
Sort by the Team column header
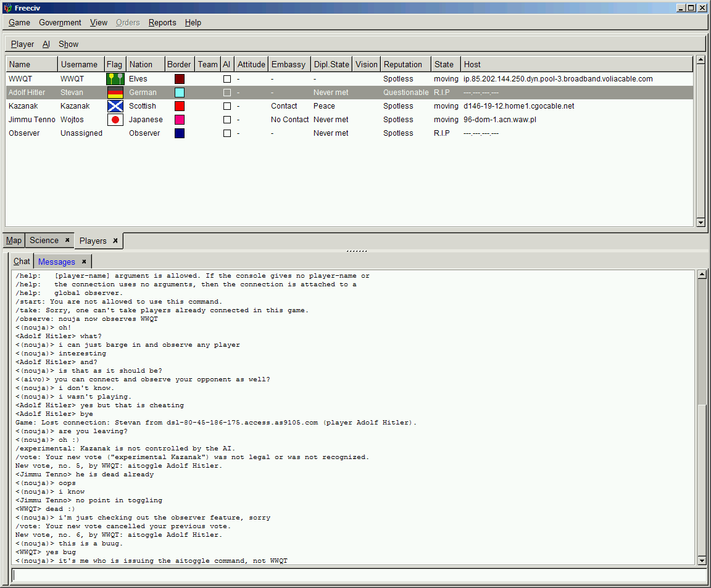click(207, 64)
